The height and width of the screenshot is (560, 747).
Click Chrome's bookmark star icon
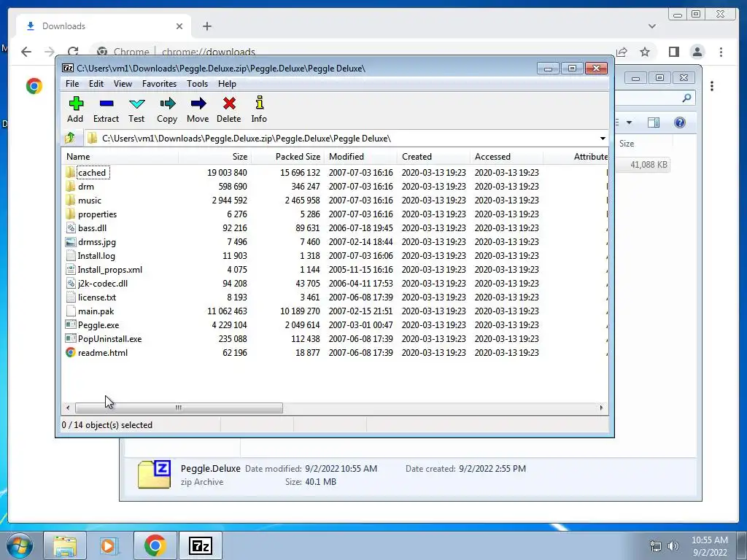click(x=645, y=52)
